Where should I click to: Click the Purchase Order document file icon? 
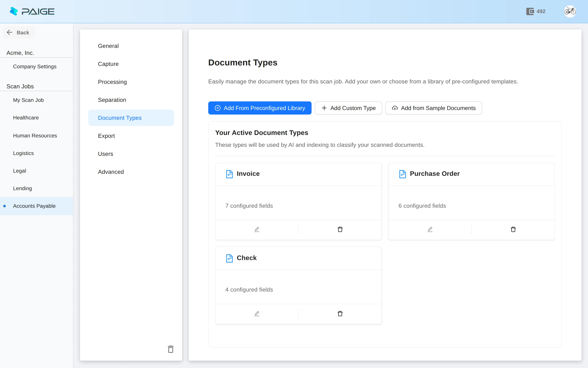coord(403,174)
